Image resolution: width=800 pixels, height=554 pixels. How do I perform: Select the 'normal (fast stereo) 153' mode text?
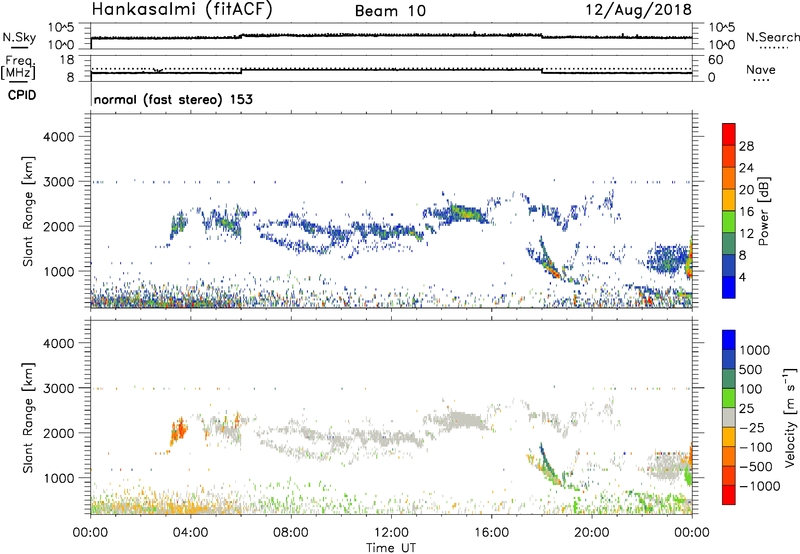pos(173,99)
